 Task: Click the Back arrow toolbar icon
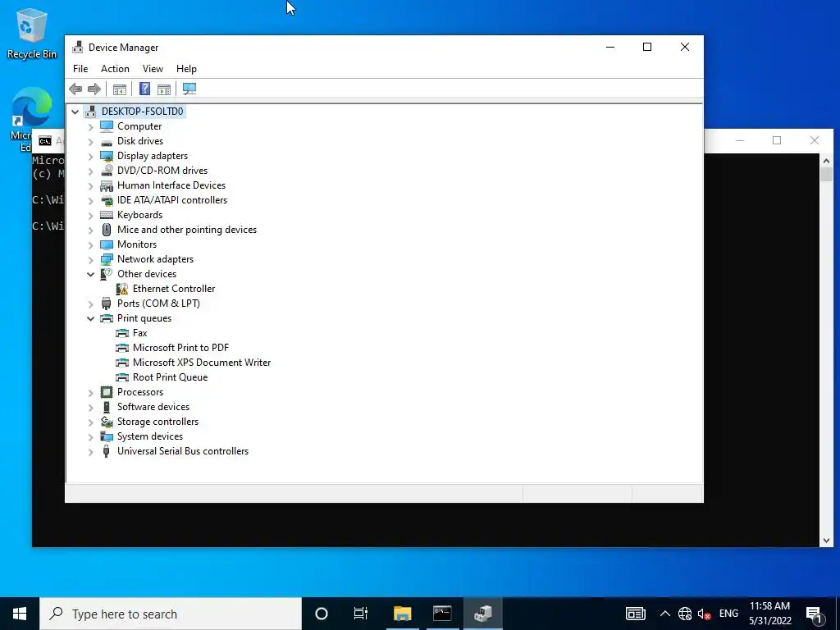point(75,89)
